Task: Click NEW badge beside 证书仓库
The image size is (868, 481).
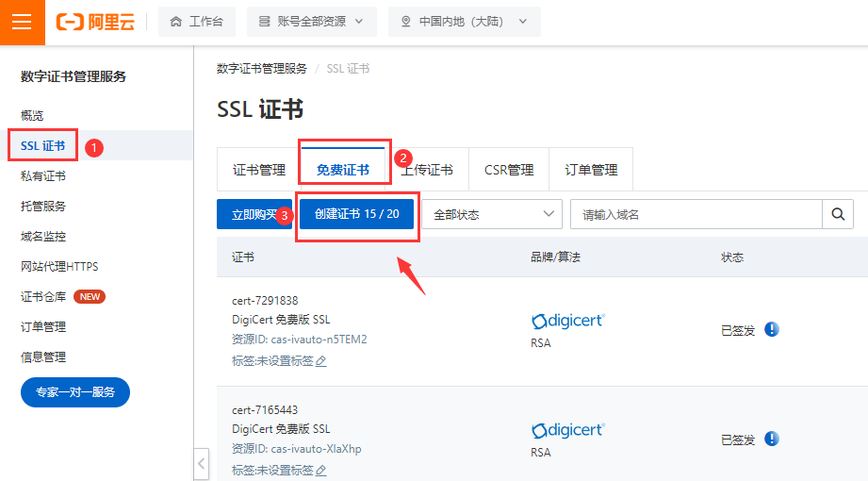Action: (90, 296)
